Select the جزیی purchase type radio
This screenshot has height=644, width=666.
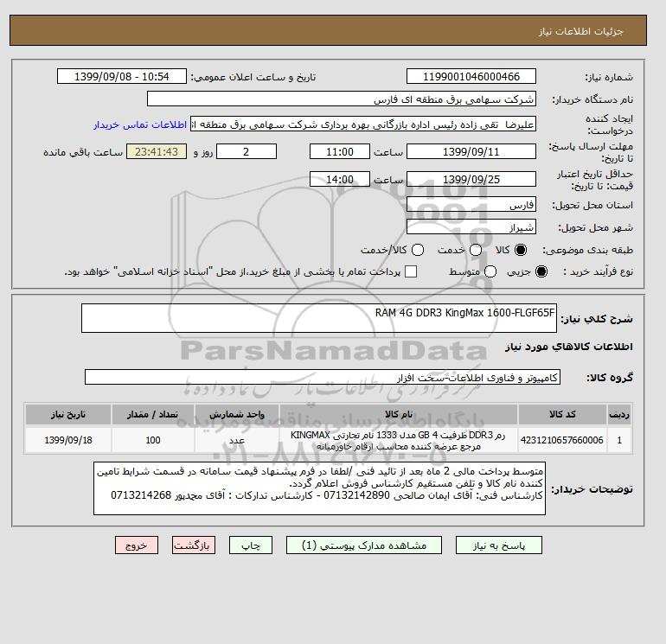tap(541, 271)
